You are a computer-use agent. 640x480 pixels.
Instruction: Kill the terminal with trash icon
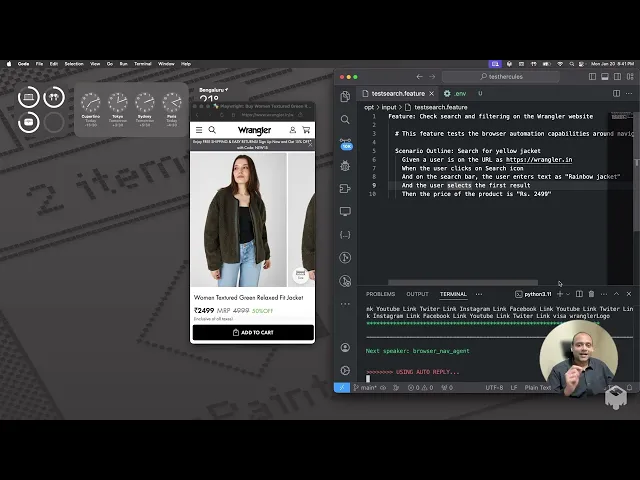point(591,294)
